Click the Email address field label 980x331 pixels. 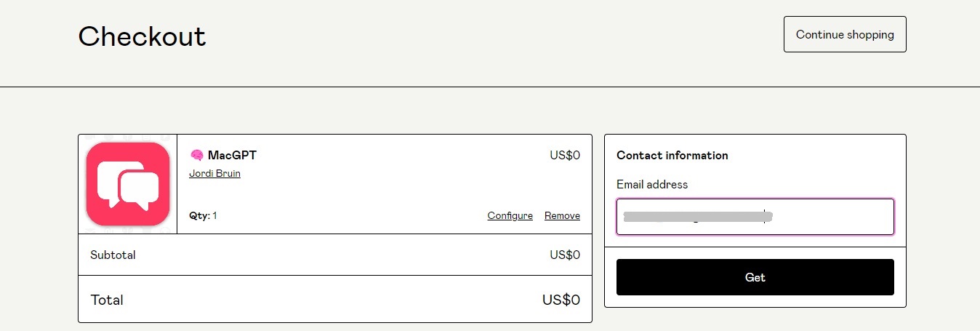651,185
